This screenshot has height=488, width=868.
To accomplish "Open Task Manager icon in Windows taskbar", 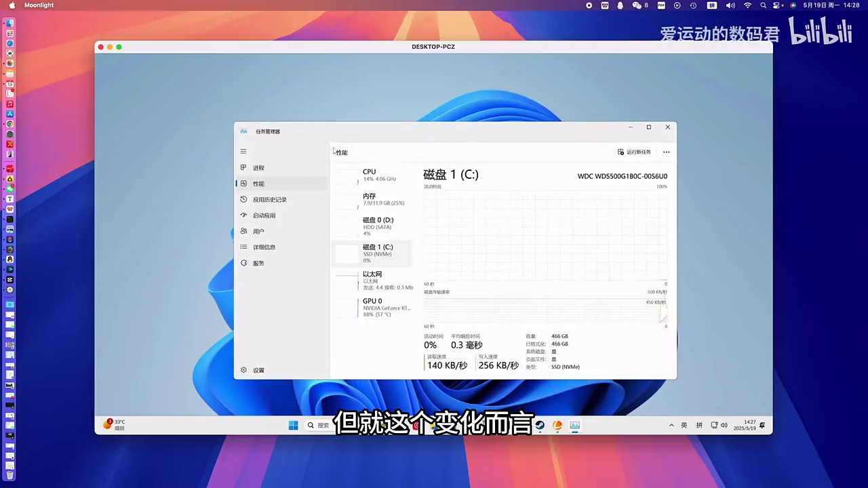I will (574, 426).
